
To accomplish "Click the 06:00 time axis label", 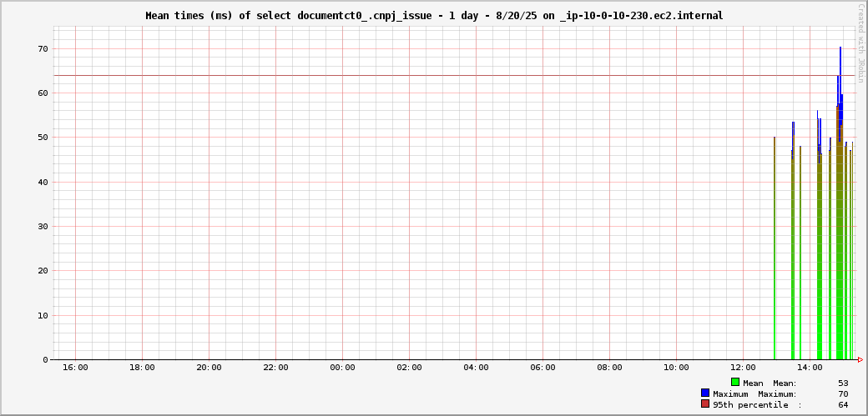I will pos(542,368).
